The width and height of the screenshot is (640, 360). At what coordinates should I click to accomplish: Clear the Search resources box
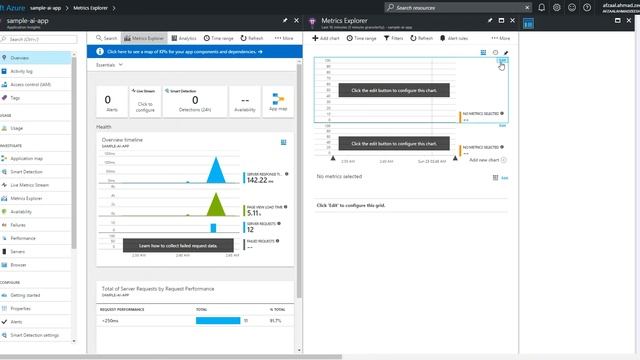pos(527,7)
